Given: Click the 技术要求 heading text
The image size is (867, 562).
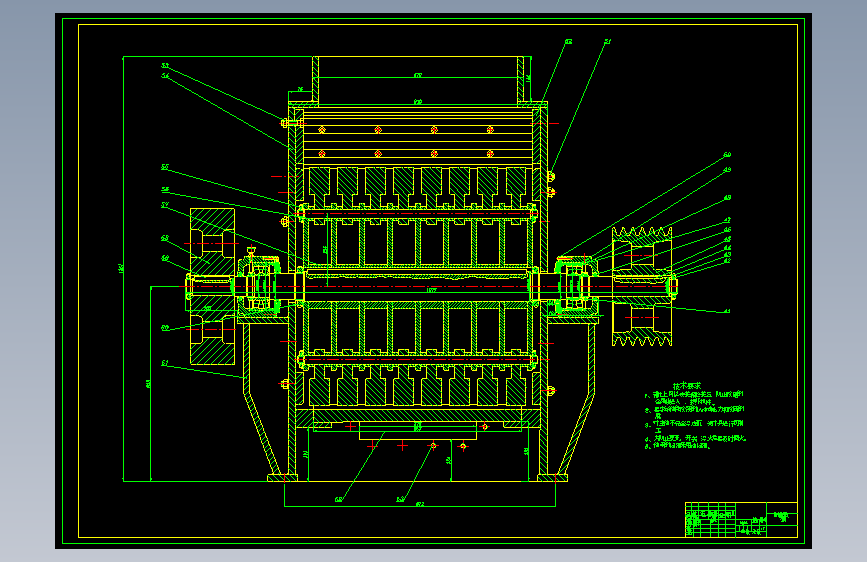Looking at the screenshot, I should pyautogui.click(x=687, y=386).
